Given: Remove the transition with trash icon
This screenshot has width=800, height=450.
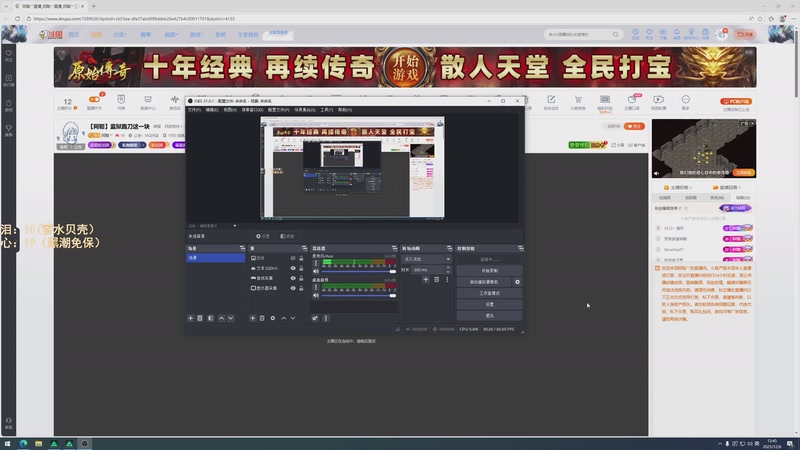Looking at the screenshot, I should [x=436, y=280].
